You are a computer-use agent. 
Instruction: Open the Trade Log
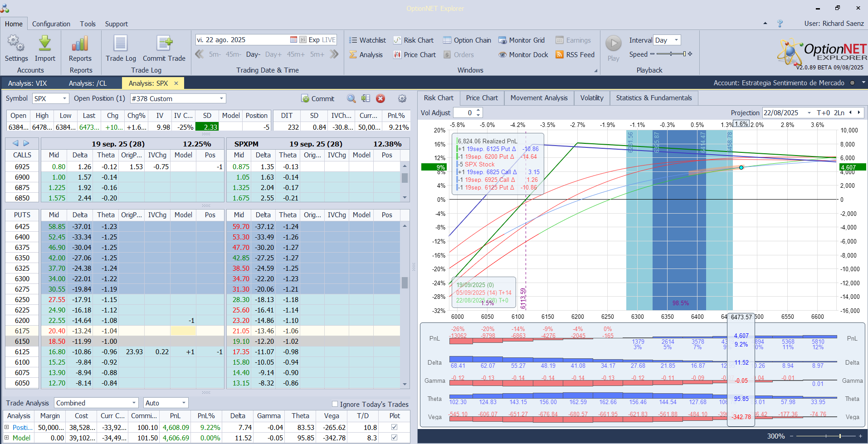121,49
